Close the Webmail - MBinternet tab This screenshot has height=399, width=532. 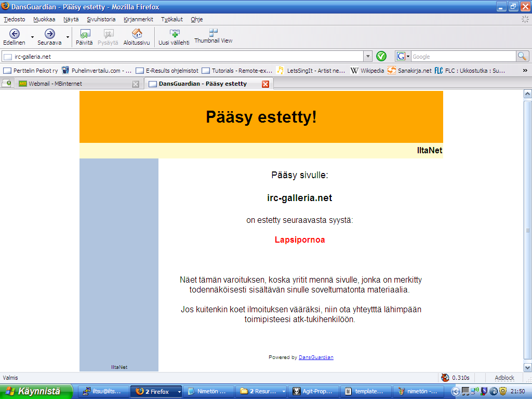tap(136, 84)
